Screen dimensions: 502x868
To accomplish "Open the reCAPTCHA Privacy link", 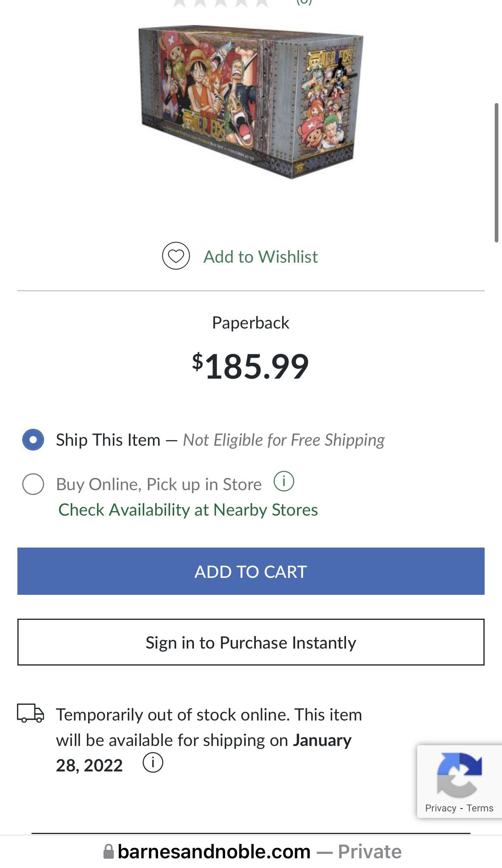I will tap(440, 808).
